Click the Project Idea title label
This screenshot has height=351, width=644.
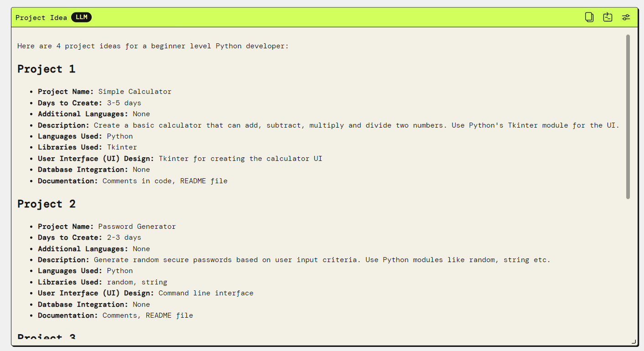[41, 18]
